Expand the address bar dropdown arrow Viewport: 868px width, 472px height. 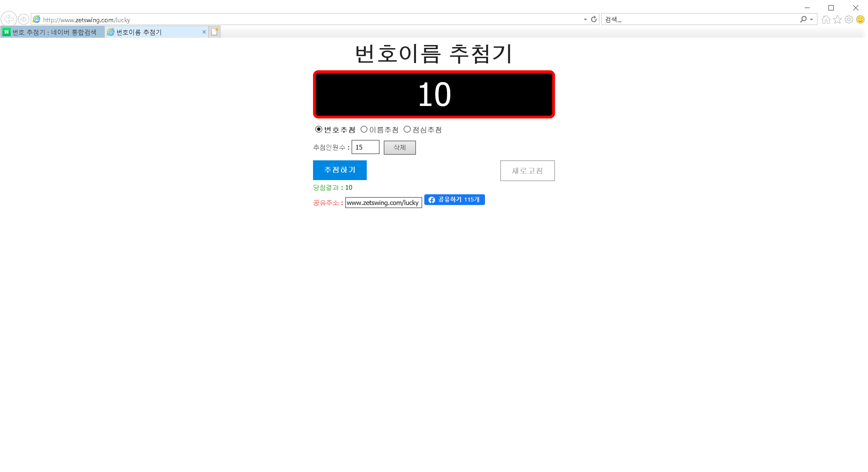coord(585,19)
